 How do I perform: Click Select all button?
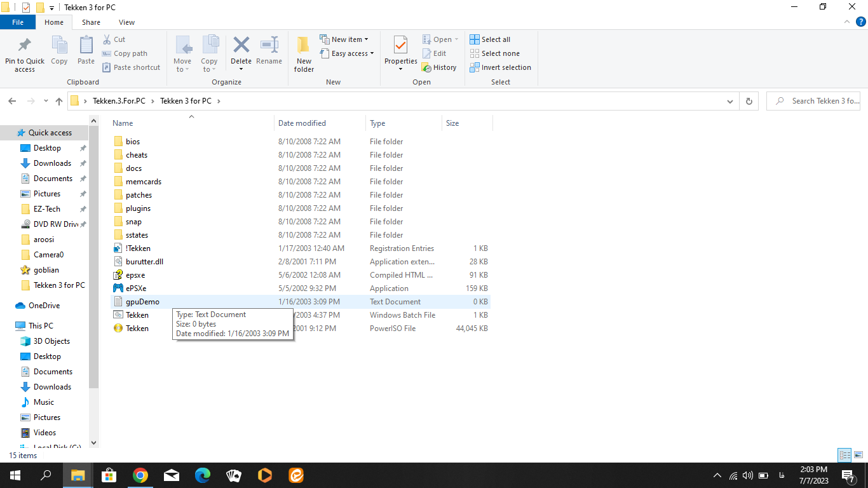pyautogui.click(x=490, y=39)
